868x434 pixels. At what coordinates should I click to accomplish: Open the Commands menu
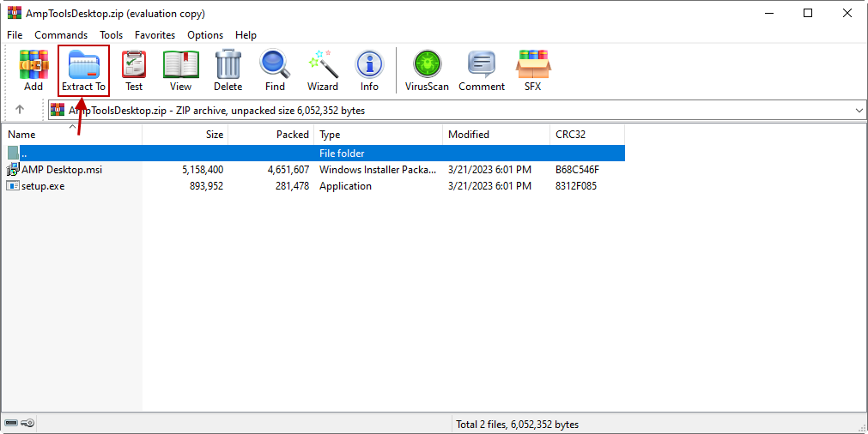pos(61,35)
